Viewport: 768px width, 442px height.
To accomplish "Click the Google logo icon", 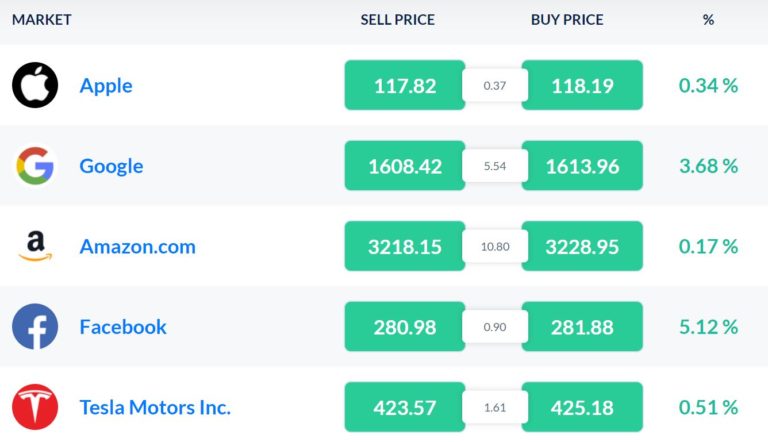I will pyautogui.click(x=35, y=166).
